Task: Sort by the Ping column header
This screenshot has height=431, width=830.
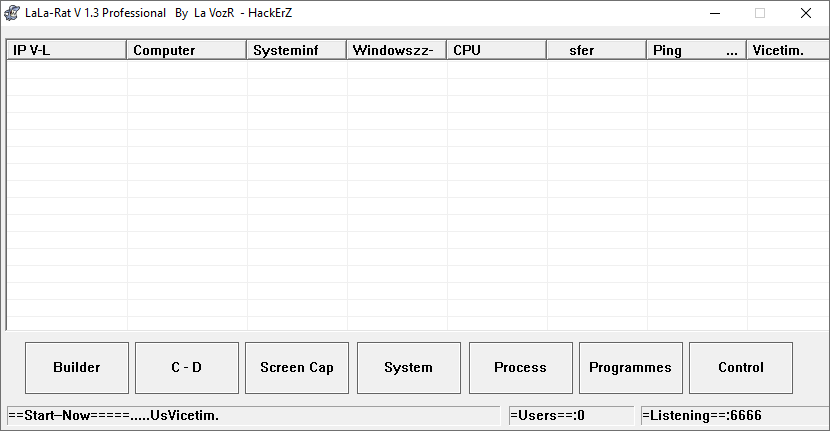Action: pos(696,50)
